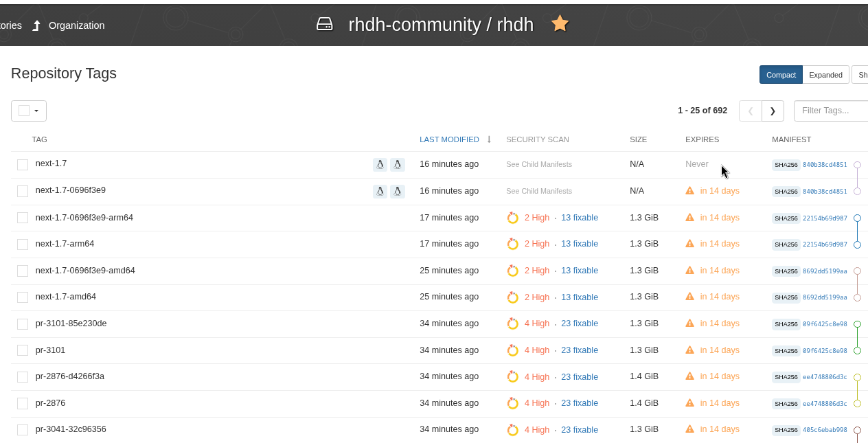Star the rhdh-community / rhdh repository
The width and height of the screenshot is (868, 443).
point(560,24)
